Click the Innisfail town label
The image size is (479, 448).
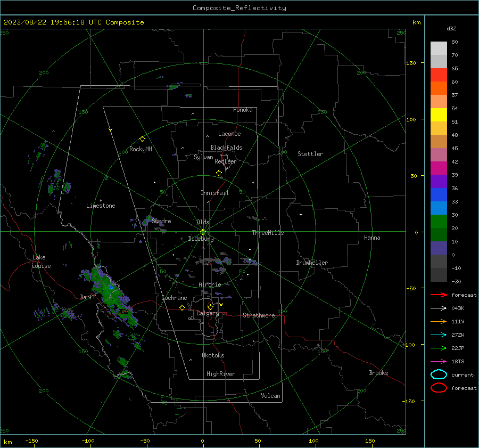click(214, 193)
